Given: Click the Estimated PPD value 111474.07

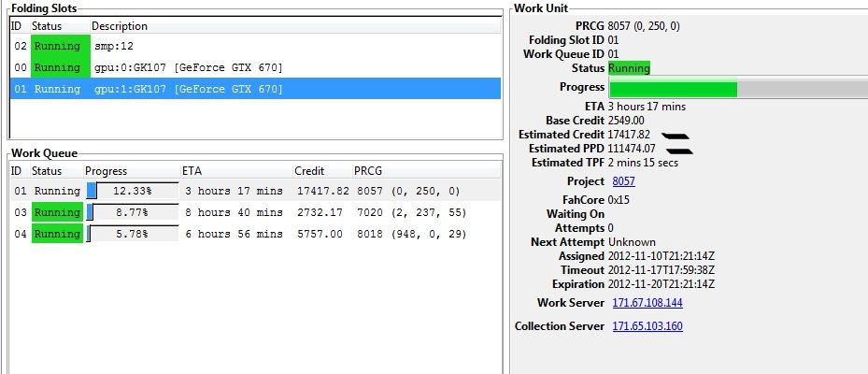Looking at the screenshot, I should click(x=631, y=149).
